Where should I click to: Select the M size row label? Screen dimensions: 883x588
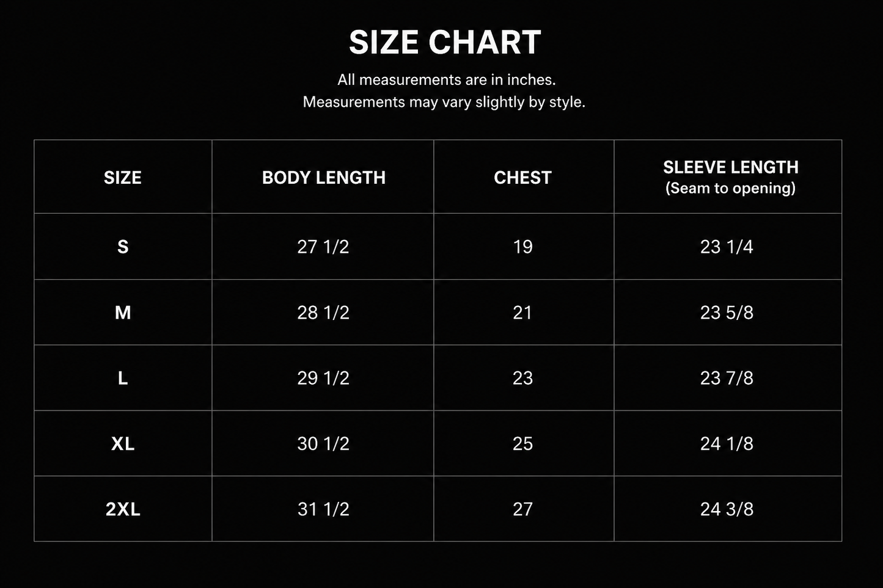point(123,313)
